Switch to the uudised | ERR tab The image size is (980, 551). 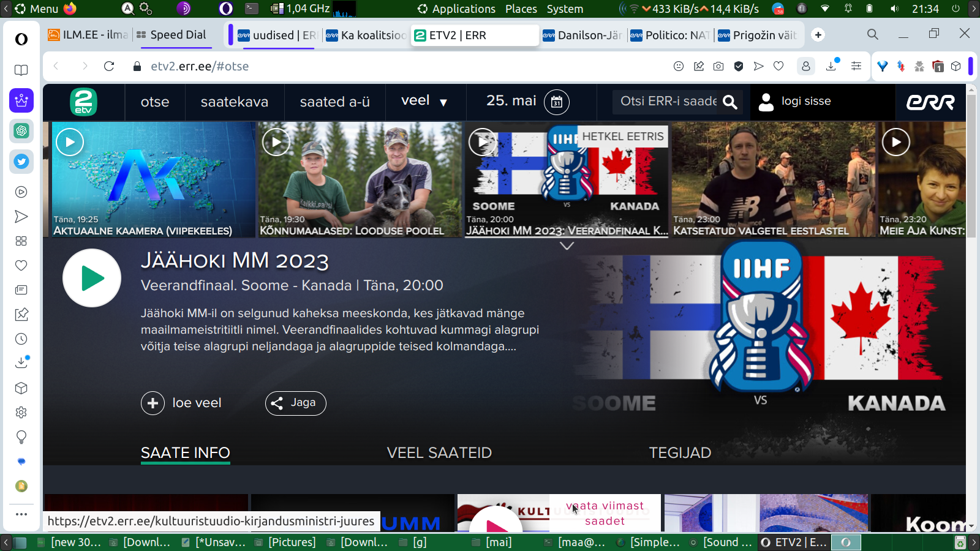pyautogui.click(x=276, y=36)
